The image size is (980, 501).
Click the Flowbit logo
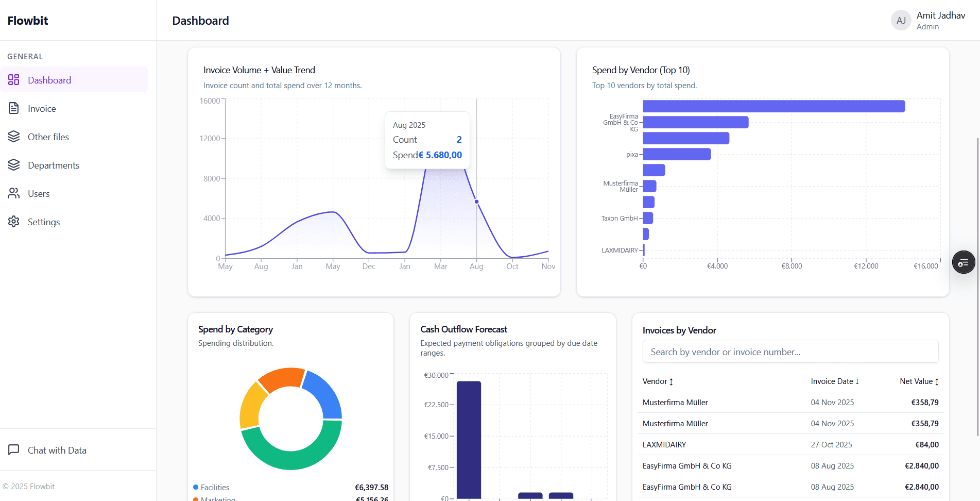pos(27,20)
